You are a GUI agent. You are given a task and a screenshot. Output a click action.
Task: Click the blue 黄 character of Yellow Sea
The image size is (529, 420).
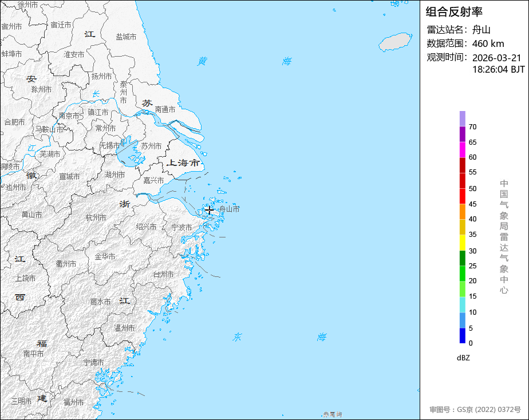[x=203, y=61]
